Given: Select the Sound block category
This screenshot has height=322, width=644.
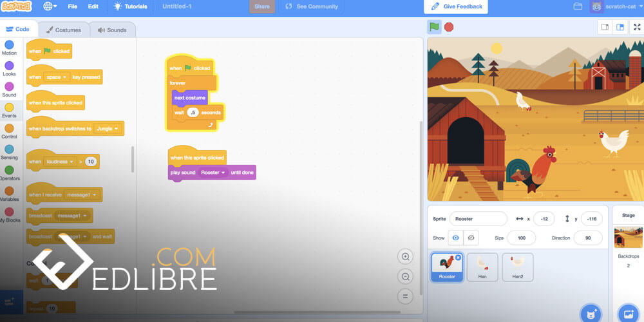Looking at the screenshot, I should [9, 90].
